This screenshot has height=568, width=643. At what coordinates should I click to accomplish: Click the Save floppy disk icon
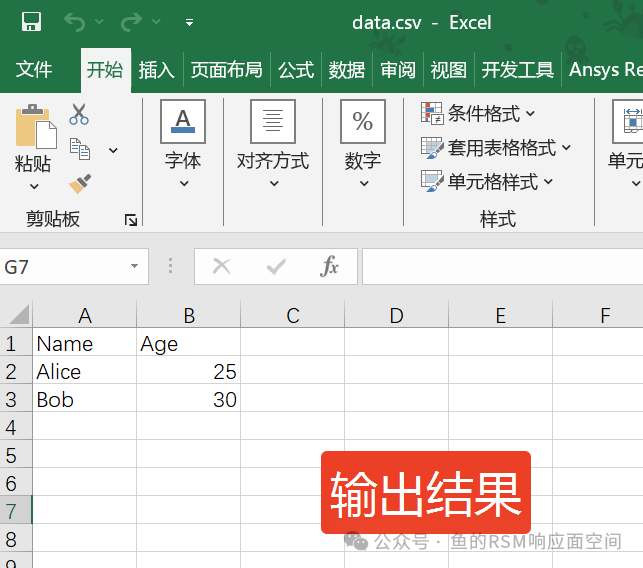(x=31, y=22)
